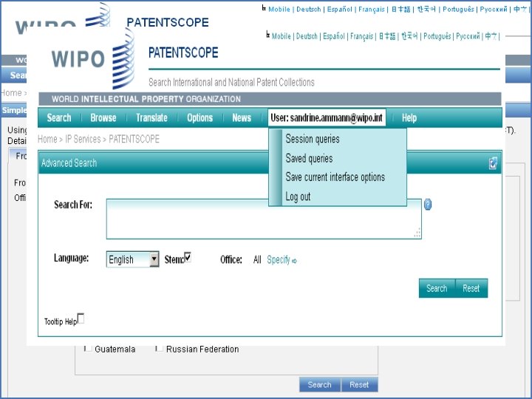Viewport: 532px width, 399px height.
Task: Open the Translate menu
Action: (x=151, y=117)
